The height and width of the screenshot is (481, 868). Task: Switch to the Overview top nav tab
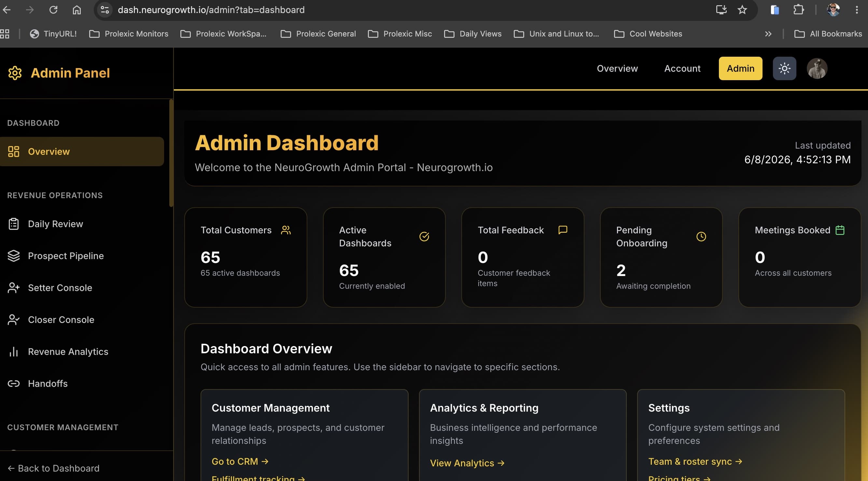(x=617, y=68)
